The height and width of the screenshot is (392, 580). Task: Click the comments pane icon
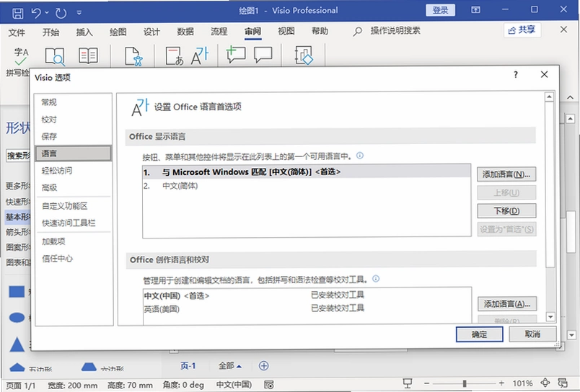[x=263, y=55]
